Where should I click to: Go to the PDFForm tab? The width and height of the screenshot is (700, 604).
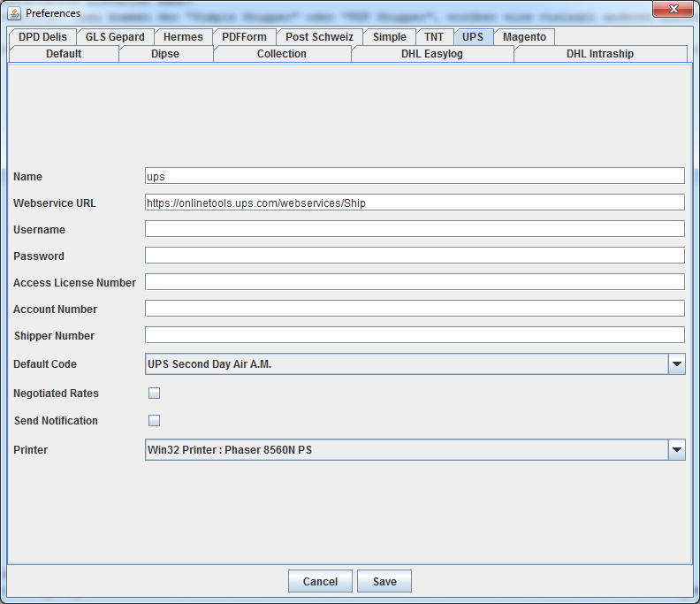click(x=244, y=36)
